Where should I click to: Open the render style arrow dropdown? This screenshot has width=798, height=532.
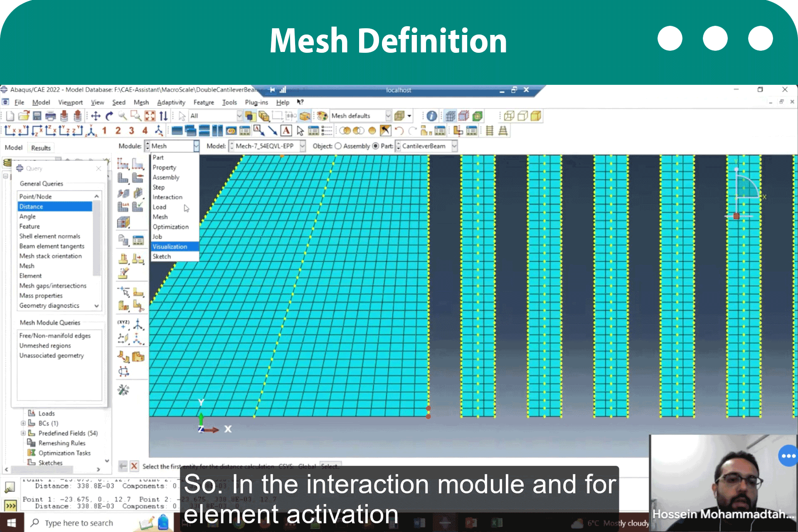pos(409,116)
